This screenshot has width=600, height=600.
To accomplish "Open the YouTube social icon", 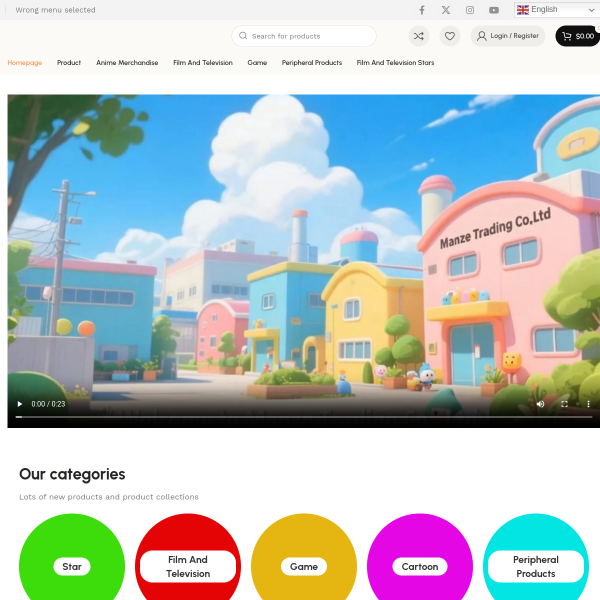I will click(x=494, y=10).
